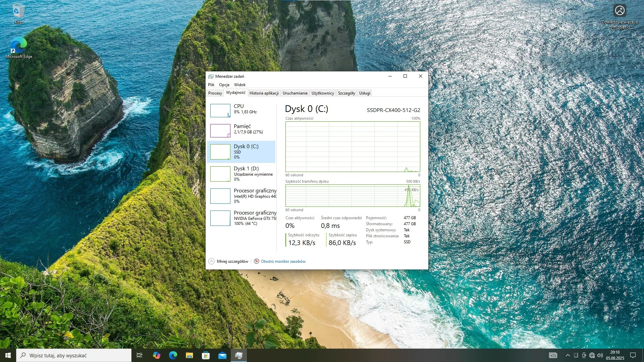Open the Mail app in taskbar
This screenshot has height=362, width=644.
(222, 355)
